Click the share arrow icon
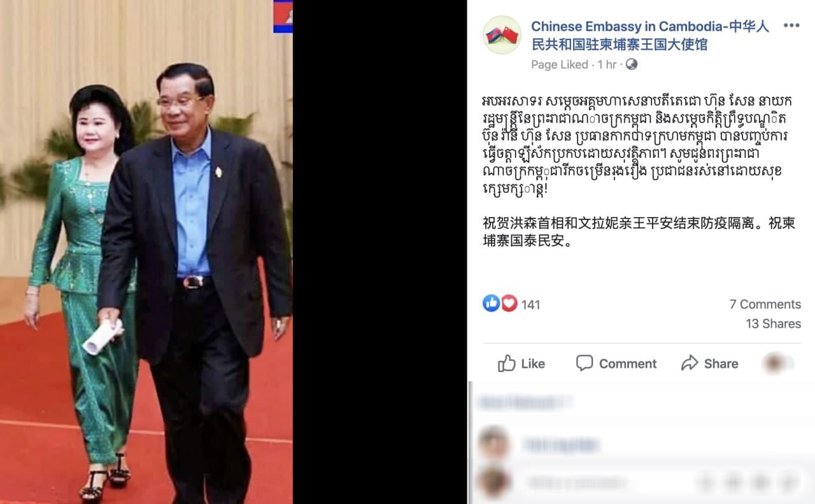The height and width of the screenshot is (504, 815). [x=690, y=363]
